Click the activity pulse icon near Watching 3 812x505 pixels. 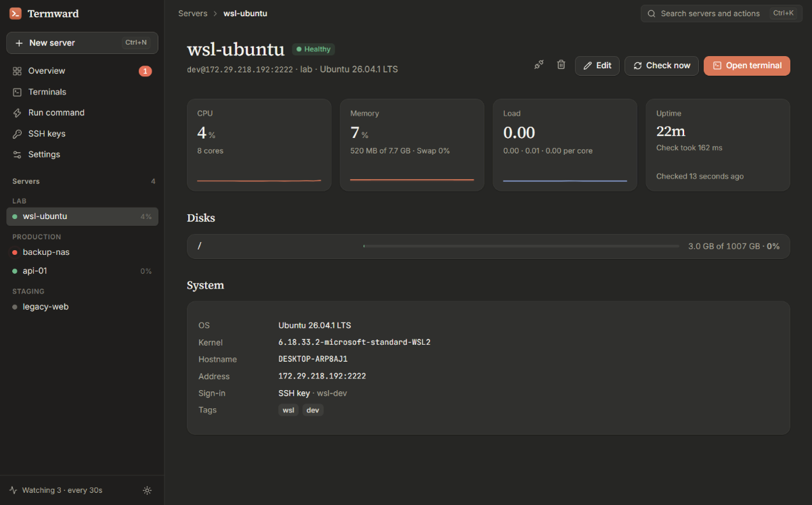click(x=14, y=490)
